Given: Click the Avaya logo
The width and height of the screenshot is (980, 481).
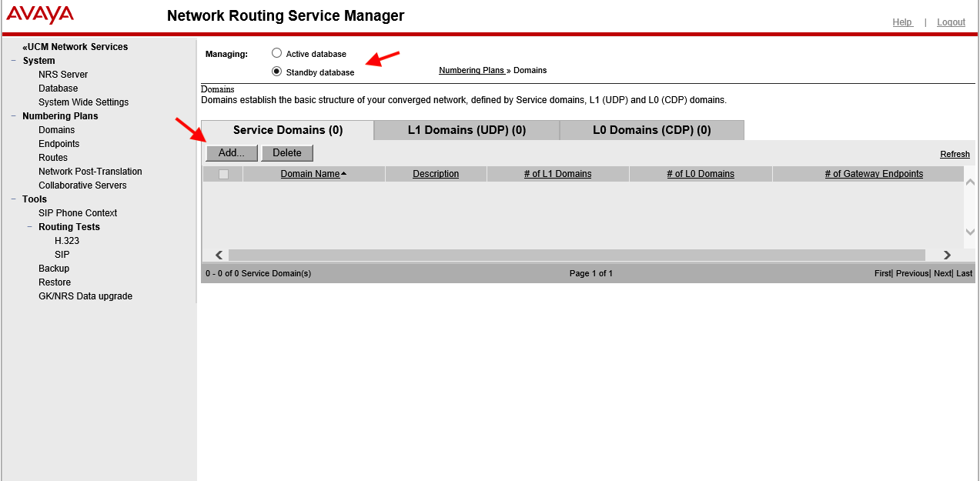Looking at the screenshot, I should 40,15.
